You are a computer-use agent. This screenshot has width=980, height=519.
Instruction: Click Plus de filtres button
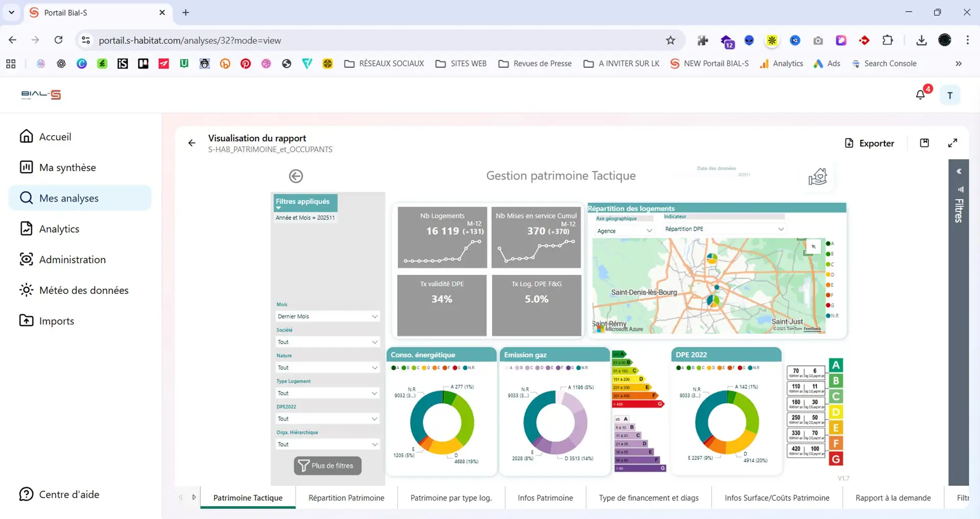pos(327,465)
